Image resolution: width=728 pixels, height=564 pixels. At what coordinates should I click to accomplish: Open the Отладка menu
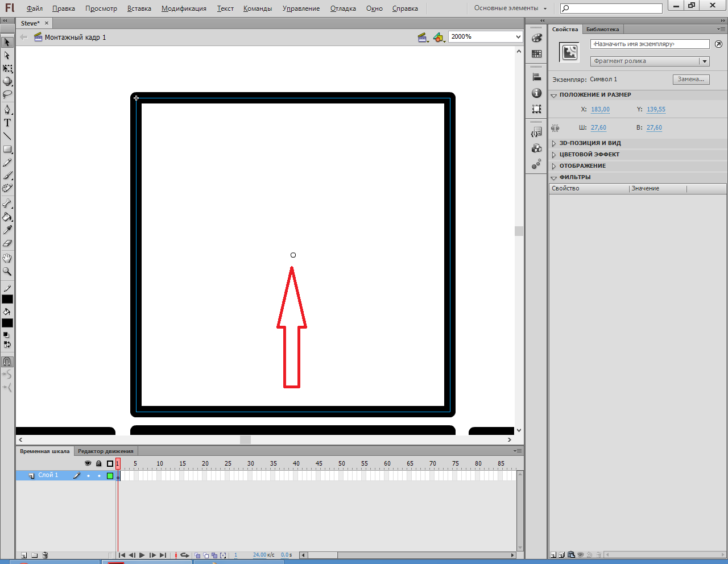pyautogui.click(x=343, y=9)
